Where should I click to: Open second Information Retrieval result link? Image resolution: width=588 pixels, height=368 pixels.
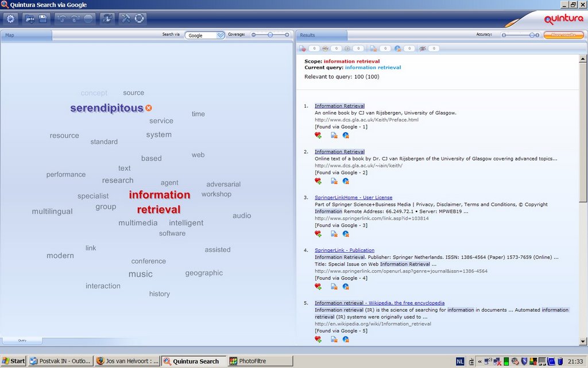click(x=339, y=152)
